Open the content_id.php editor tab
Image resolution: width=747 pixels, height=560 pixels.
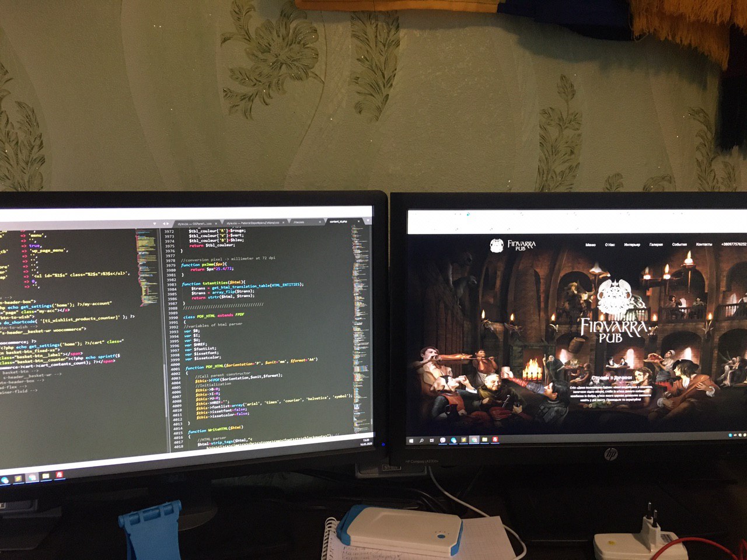[x=343, y=222]
